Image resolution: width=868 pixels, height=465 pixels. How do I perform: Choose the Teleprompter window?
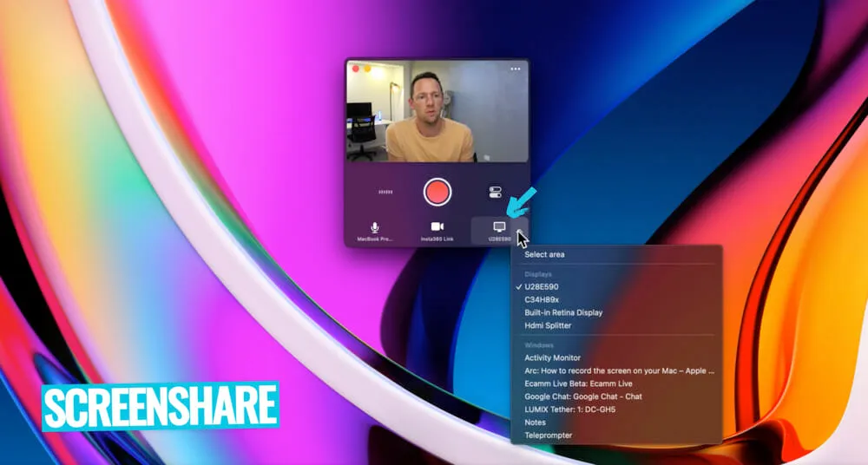tap(549, 436)
